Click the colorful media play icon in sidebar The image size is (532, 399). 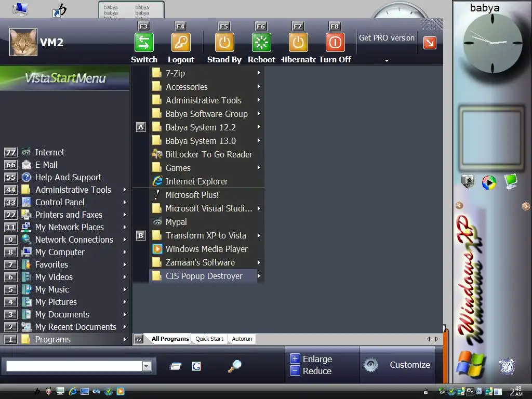[x=489, y=182]
